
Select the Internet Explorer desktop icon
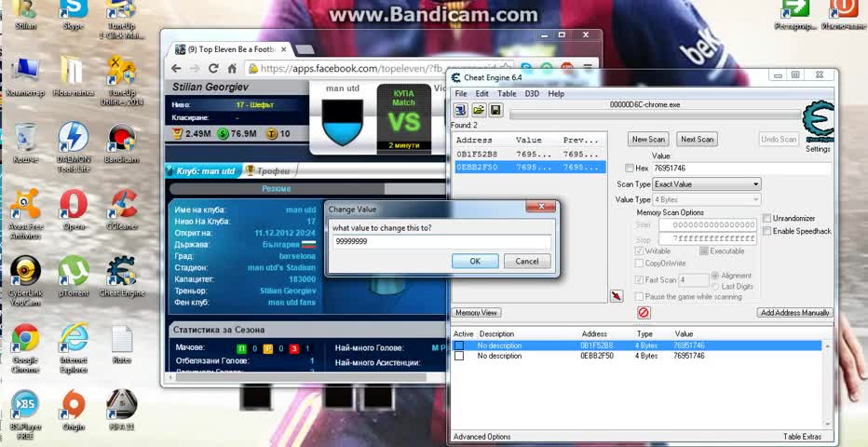point(74,347)
